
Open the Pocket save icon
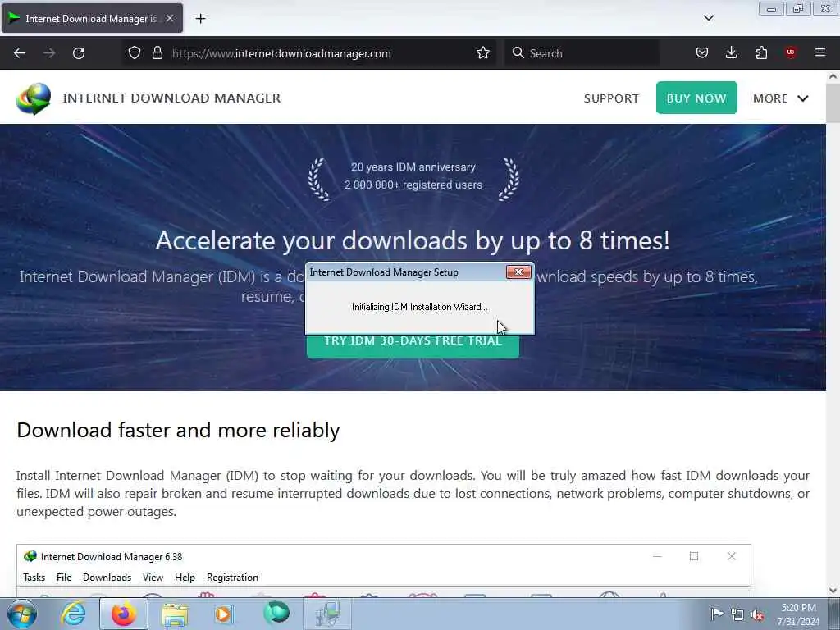(x=702, y=53)
